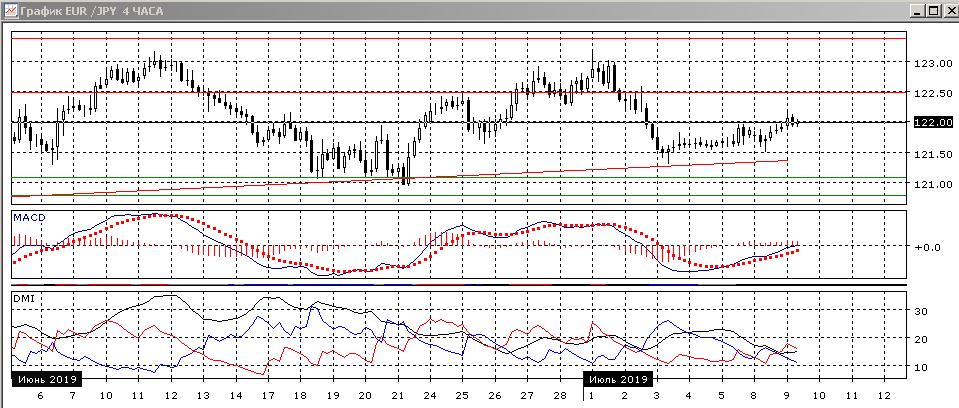Minimize the EUR/JPY chart window
This screenshot has height=408, width=959.
916,10
